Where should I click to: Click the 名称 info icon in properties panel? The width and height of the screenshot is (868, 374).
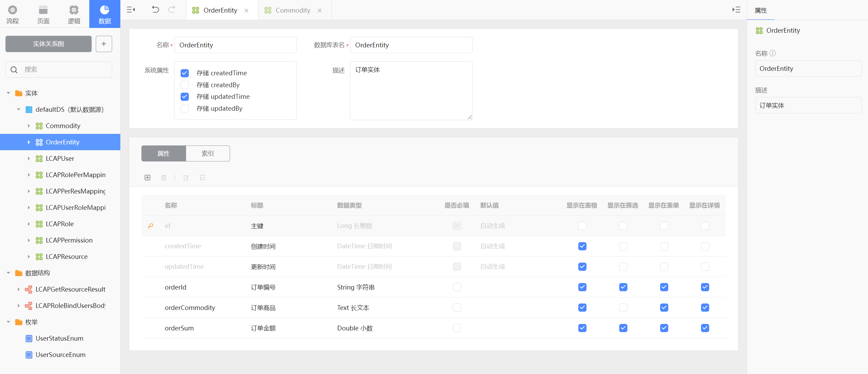(773, 53)
